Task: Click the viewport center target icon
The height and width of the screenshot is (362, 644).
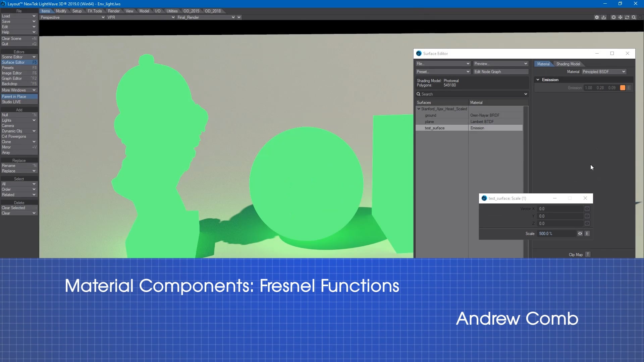Action: [613, 17]
